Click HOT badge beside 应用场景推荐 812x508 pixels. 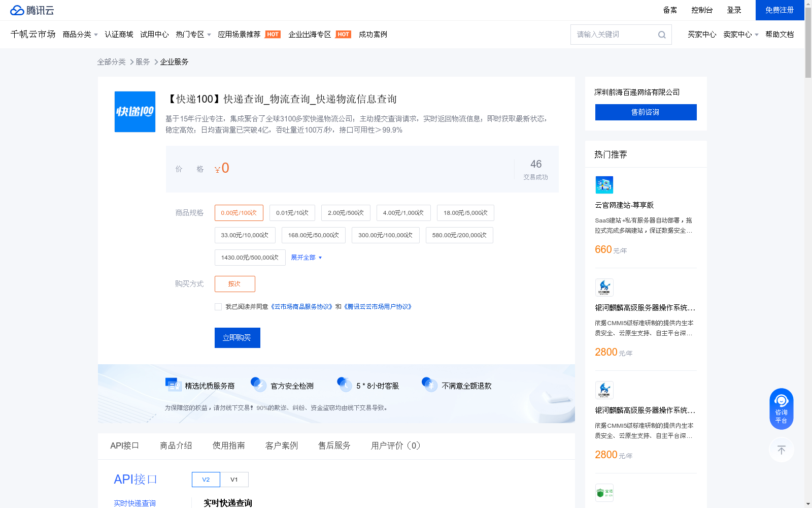point(273,35)
